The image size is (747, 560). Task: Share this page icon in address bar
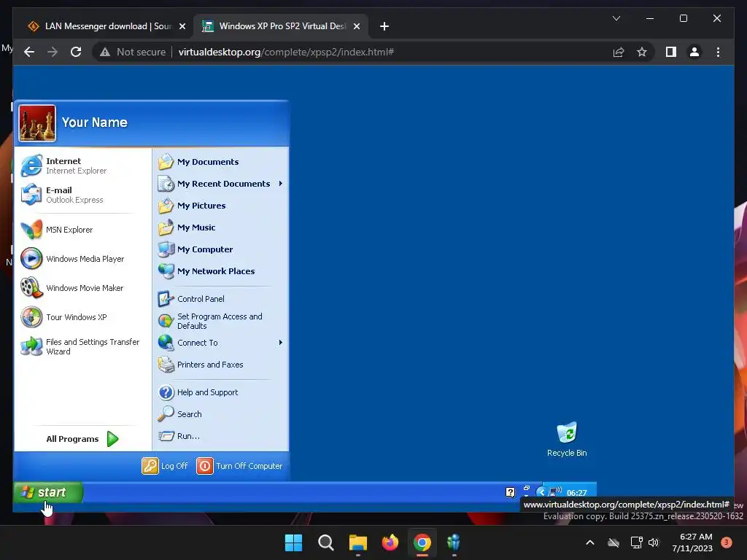619,52
